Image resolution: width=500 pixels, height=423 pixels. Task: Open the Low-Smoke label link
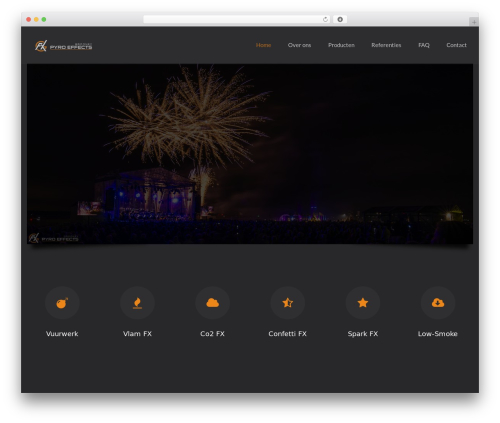pyautogui.click(x=438, y=334)
